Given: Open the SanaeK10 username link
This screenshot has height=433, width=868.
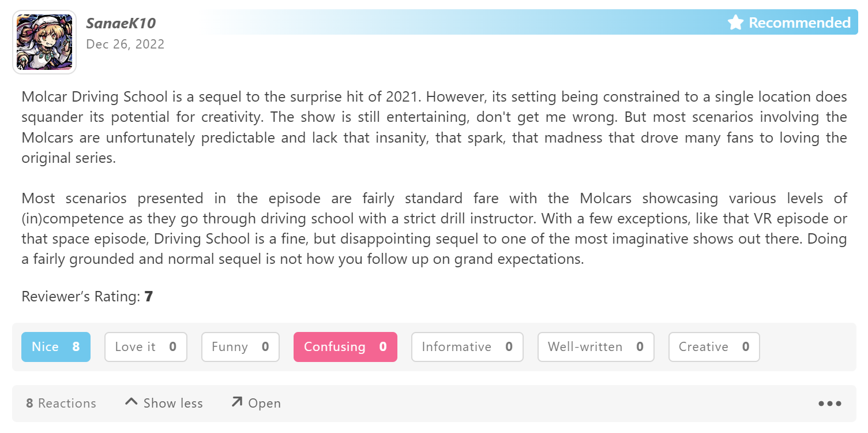Looking at the screenshot, I should (121, 23).
